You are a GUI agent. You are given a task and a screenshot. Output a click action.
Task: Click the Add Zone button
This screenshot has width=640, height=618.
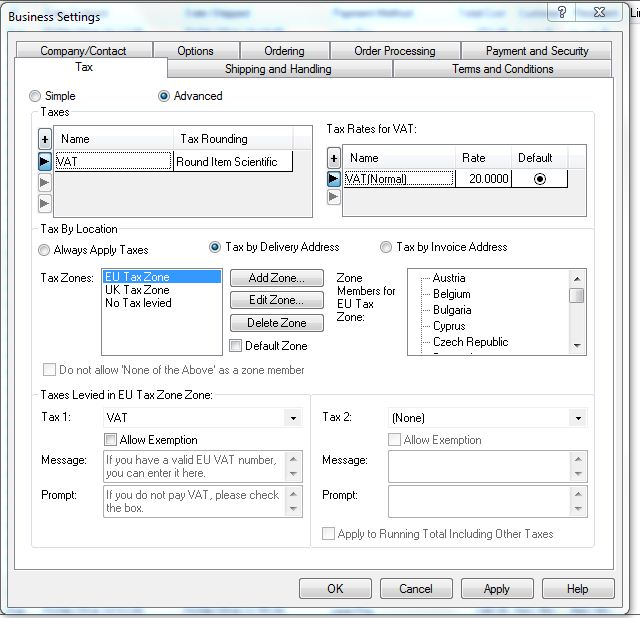(276, 278)
